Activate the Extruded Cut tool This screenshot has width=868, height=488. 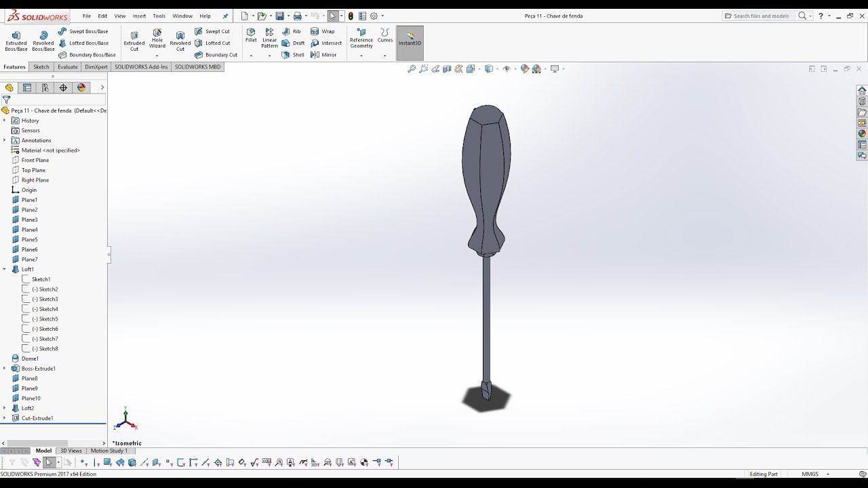tap(134, 41)
